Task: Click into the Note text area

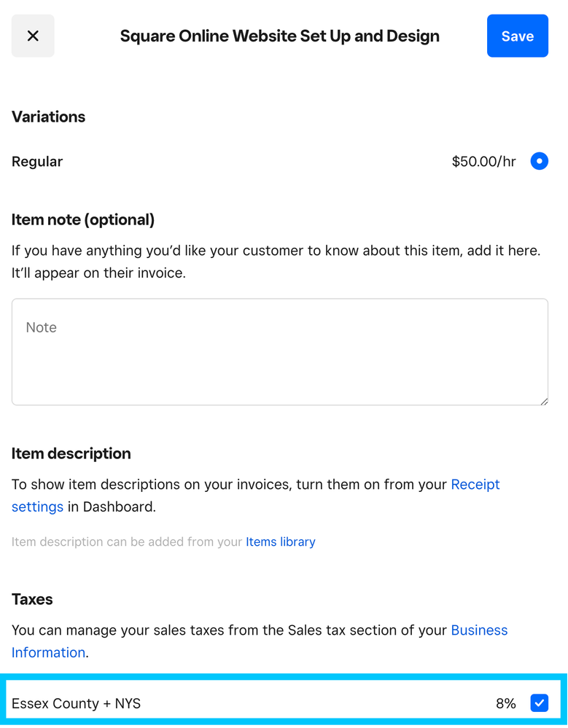Action: click(279, 351)
